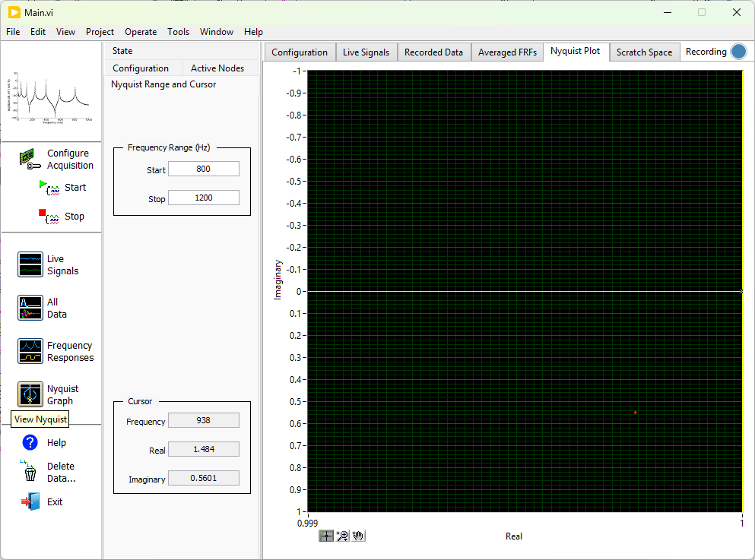755x560 pixels.
Task: Click the Imaginary axis label
Action: (x=278, y=280)
